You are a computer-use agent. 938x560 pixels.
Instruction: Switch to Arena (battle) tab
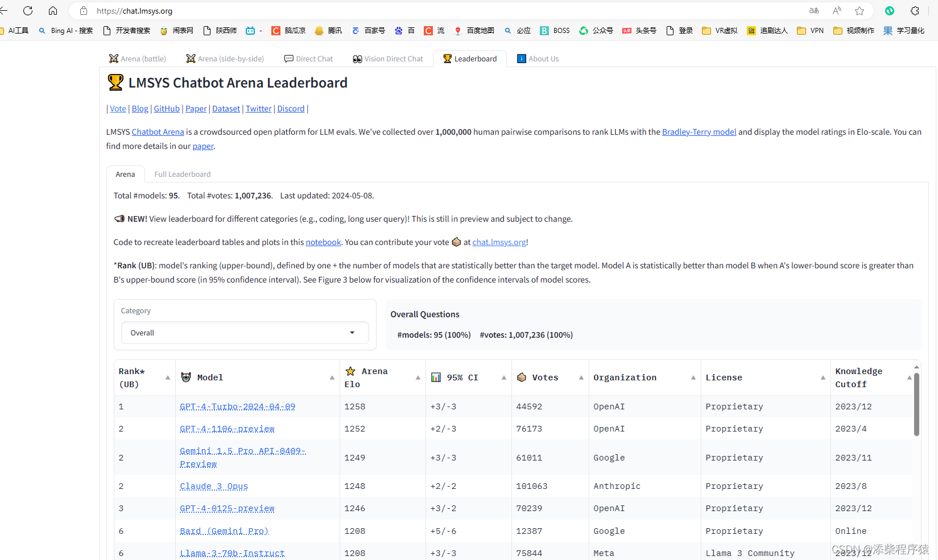[138, 59]
